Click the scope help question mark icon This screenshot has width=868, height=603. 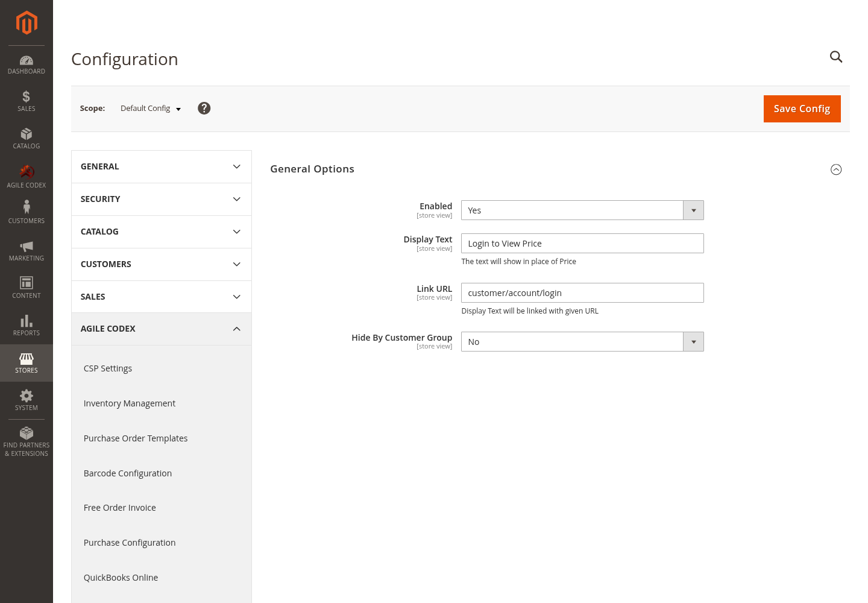pyautogui.click(x=204, y=108)
